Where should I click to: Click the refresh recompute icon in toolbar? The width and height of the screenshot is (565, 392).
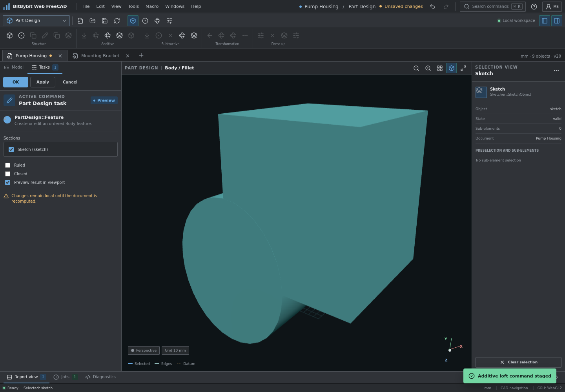click(117, 21)
